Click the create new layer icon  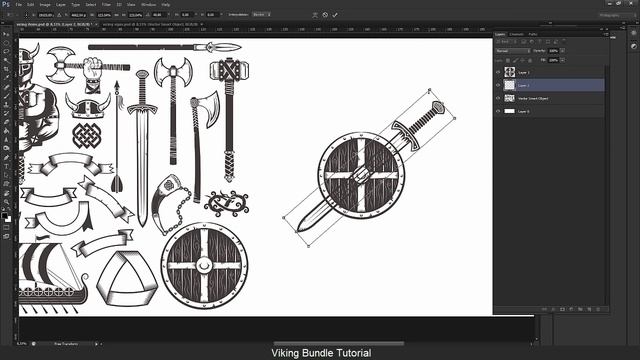click(x=589, y=309)
